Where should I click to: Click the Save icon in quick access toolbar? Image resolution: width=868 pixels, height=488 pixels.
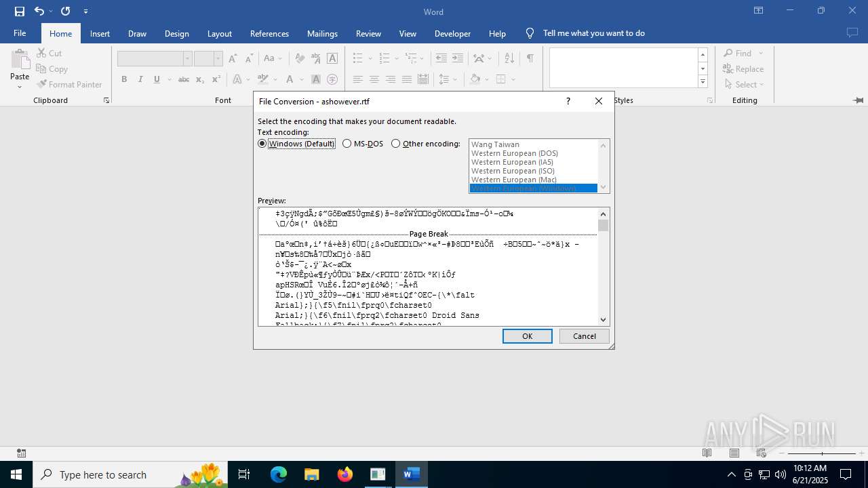point(20,11)
